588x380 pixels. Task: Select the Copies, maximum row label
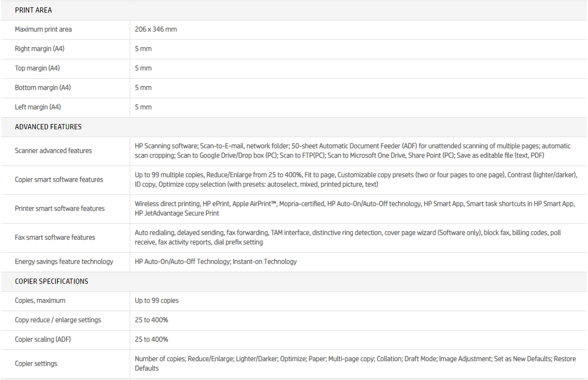(x=40, y=301)
